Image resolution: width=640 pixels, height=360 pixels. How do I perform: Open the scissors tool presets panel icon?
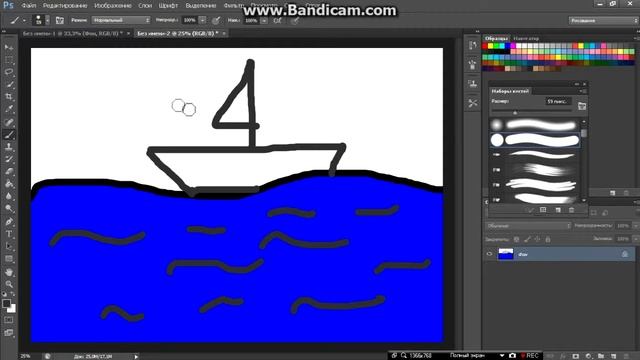[473, 103]
